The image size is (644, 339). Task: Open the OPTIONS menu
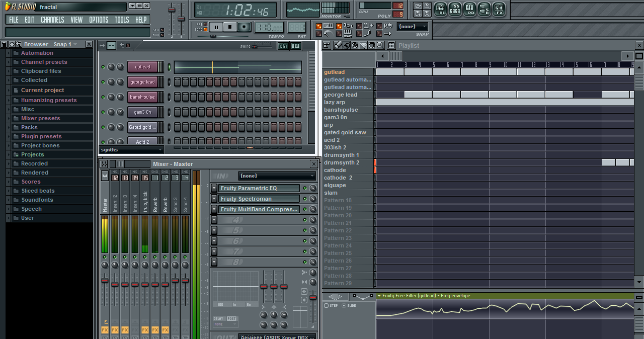pos(99,20)
